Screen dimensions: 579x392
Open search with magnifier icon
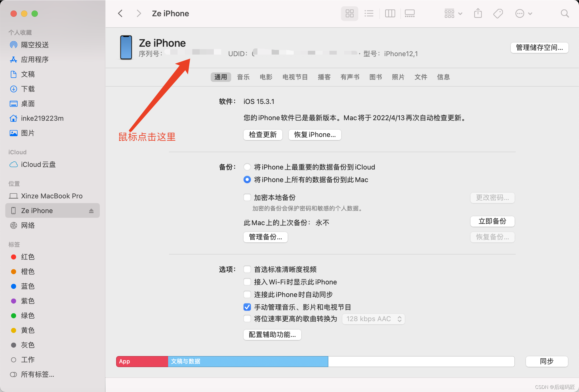[565, 13]
